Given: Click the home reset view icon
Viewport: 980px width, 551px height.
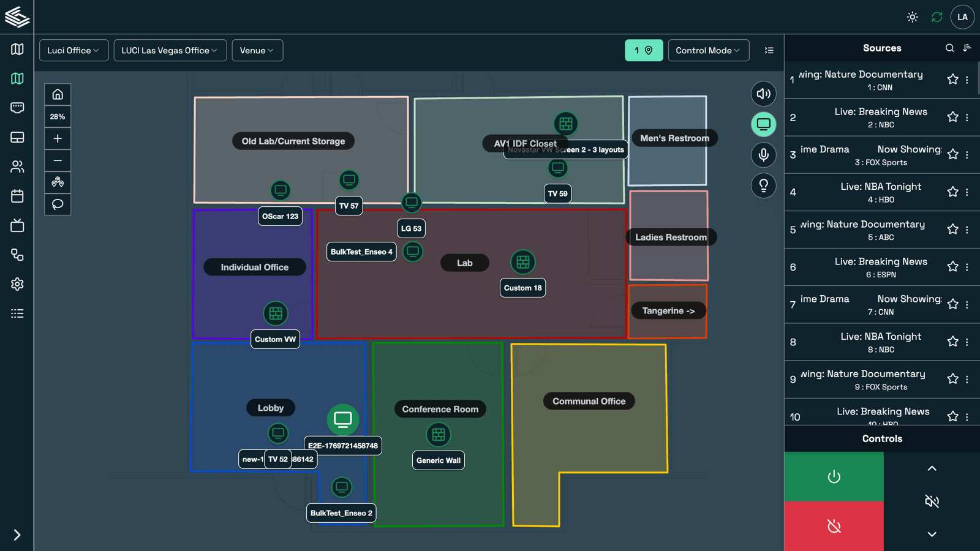Looking at the screenshot, I should 58,94.
